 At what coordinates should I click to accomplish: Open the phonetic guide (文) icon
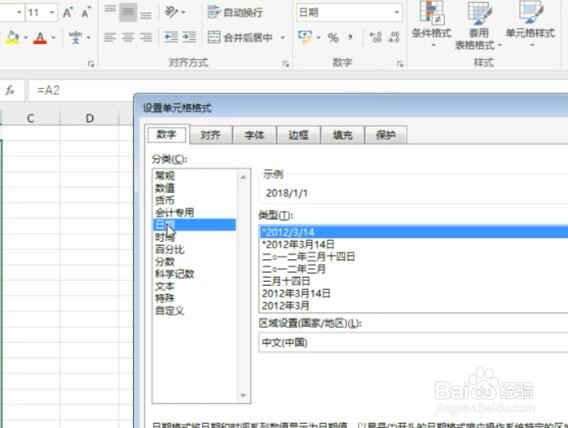76,38
